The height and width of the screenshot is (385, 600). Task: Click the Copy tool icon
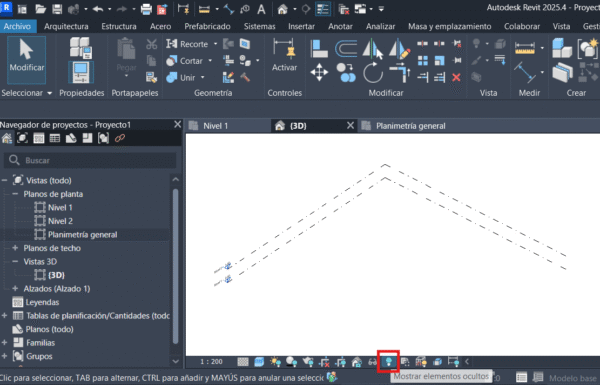pos(346,73)
